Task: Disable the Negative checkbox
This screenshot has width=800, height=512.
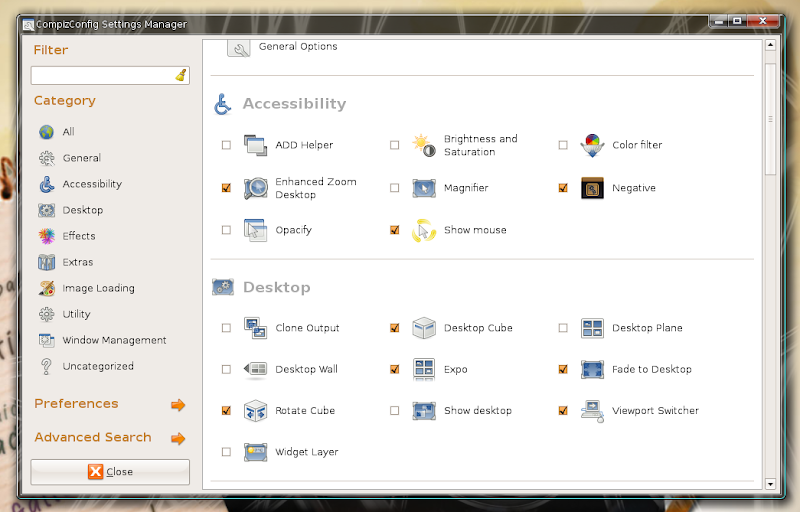Action: 563,188
